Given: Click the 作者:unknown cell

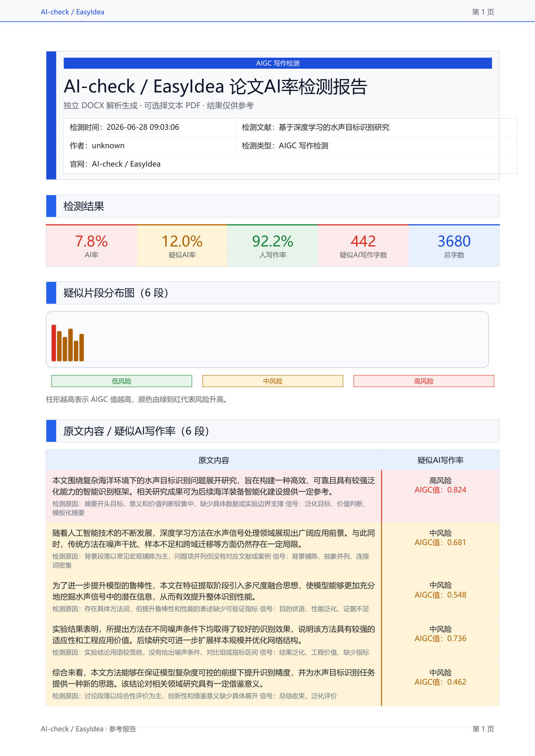Looking at the screenshot, I should pos(150,146).
